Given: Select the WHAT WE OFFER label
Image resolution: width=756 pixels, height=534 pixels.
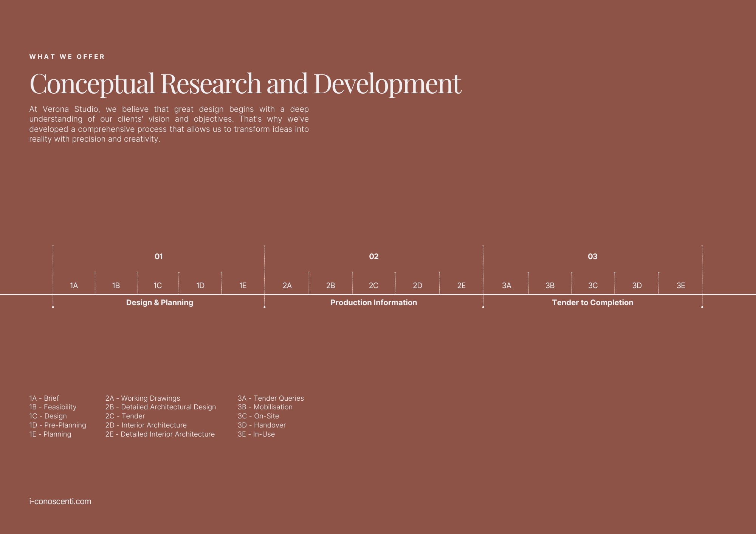Looking at the screenshot, I should pyautogui.click(x=67, y=57).
